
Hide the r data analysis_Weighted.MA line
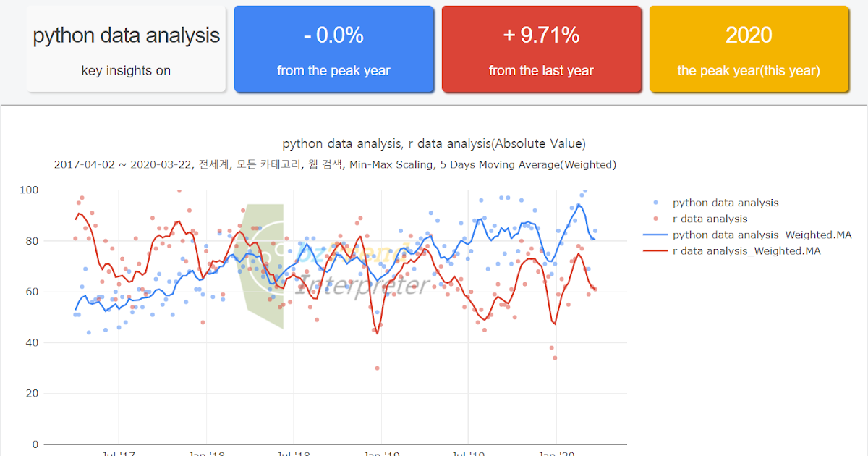coord(749,250)
